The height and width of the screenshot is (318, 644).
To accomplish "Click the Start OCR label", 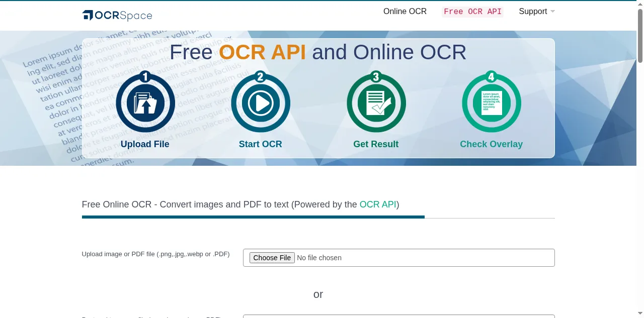I will click(261, 144).
